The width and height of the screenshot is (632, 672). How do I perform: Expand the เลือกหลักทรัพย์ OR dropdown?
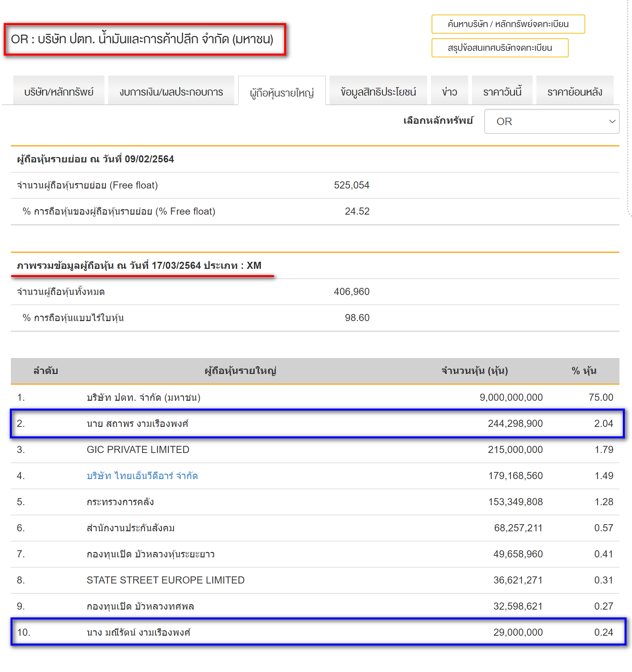tap(552, 121)
